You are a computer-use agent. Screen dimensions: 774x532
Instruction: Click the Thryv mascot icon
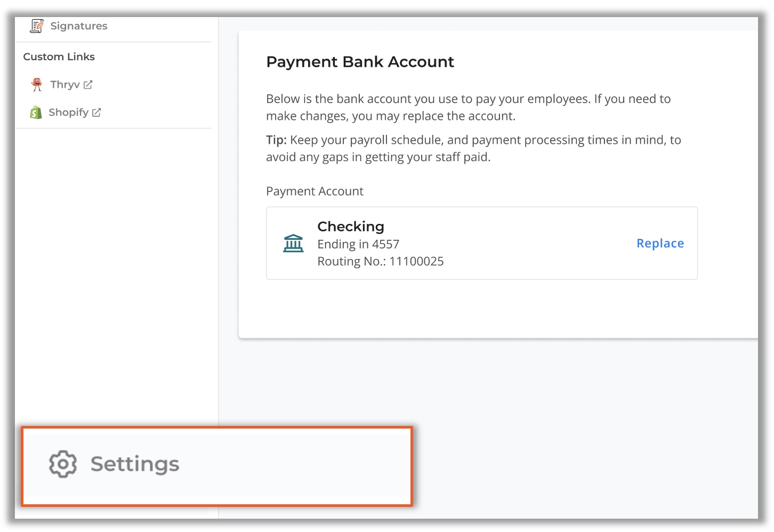[37, 84]
